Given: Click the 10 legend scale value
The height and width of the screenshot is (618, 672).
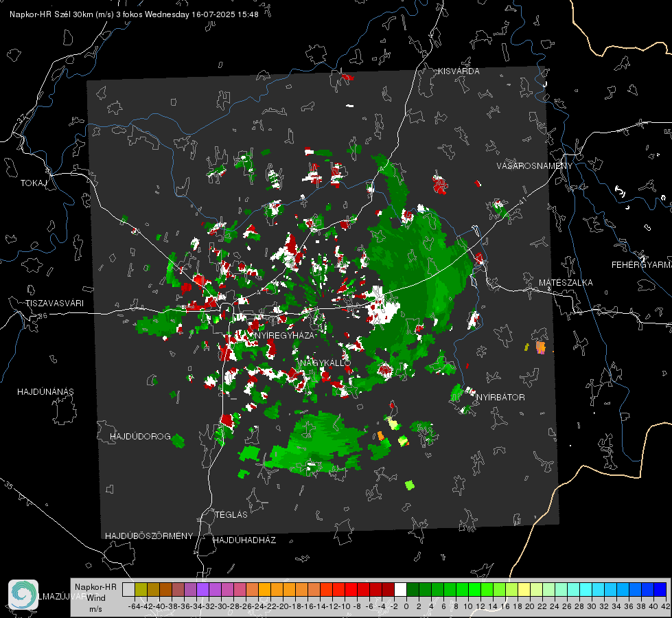Looking at the screenshot, I should coord(468,606).
